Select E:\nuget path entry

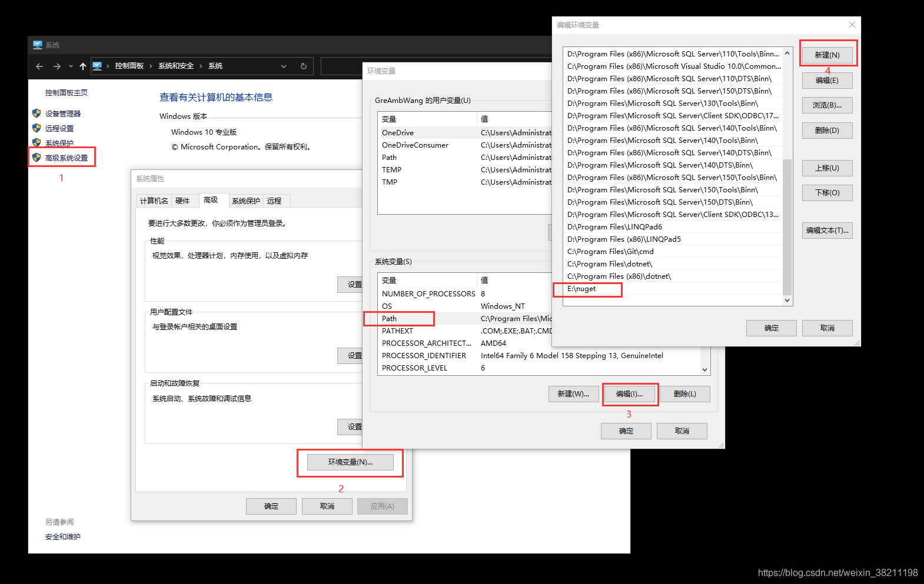click(673, 289)
